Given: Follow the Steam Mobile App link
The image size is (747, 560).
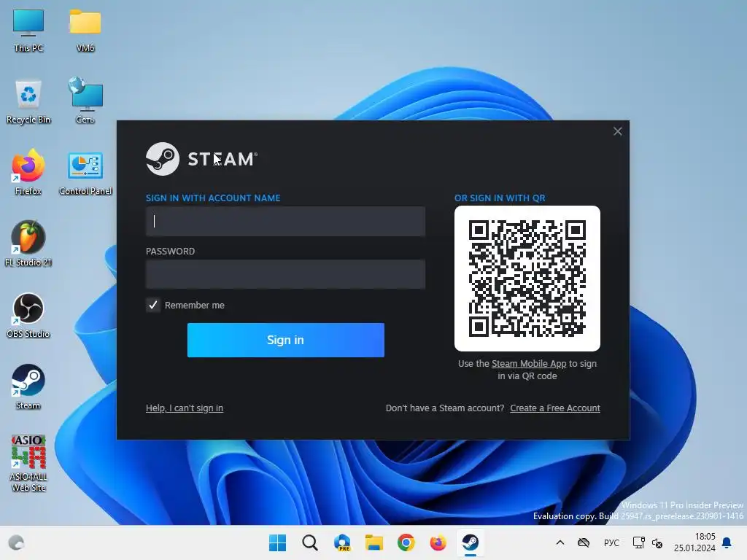Looking at the screenshot, I should (x=529, y=364).
